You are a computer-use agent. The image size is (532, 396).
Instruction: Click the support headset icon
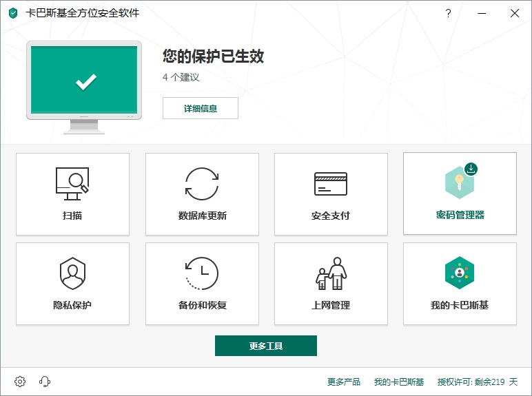click(x=45, y=382)
